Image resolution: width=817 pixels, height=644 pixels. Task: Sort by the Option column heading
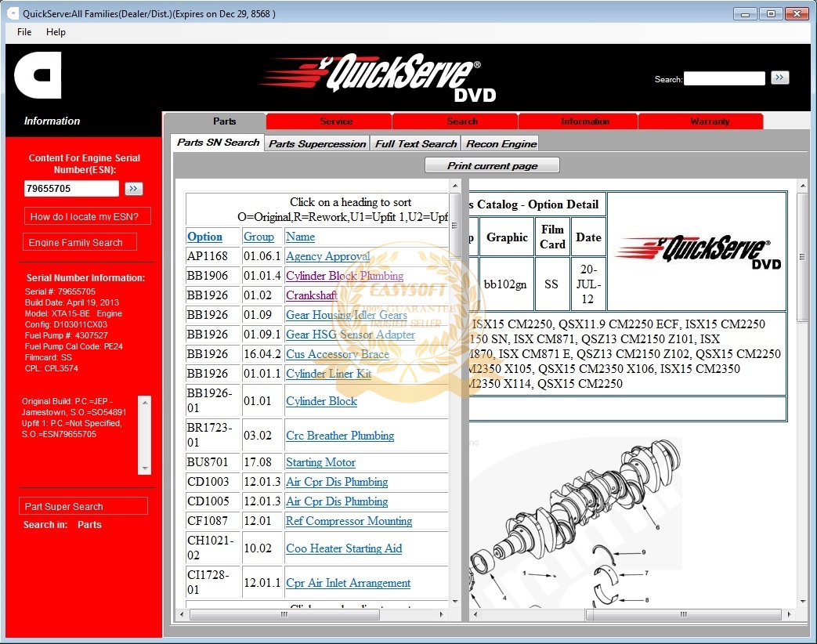[204, 237]
